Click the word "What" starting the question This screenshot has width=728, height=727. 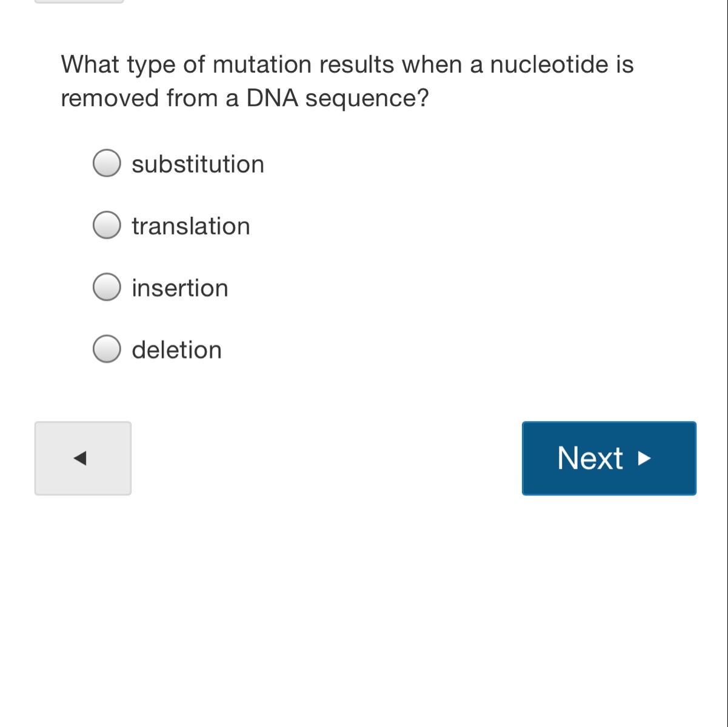coord(90,64)
